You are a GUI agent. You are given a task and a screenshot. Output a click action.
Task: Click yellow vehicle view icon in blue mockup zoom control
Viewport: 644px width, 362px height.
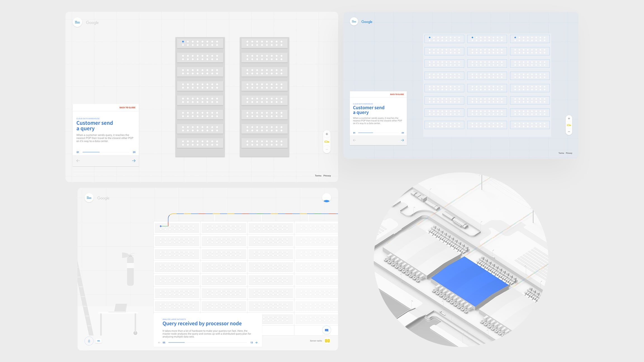click(x=569, y=125)
